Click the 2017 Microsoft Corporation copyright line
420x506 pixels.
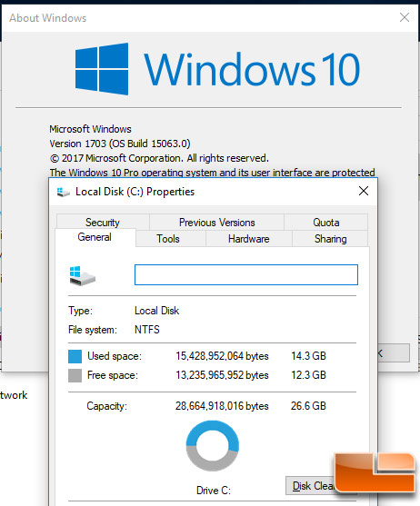[x=159, y=158]
